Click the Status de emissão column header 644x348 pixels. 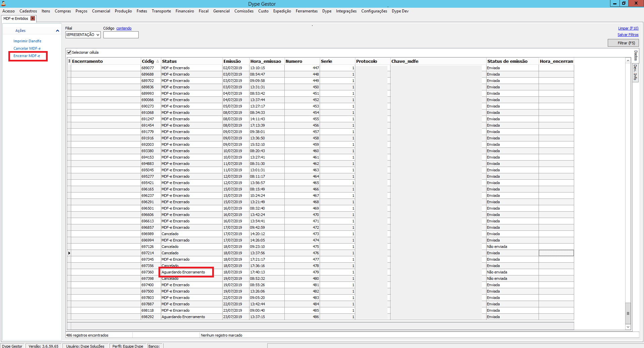[512, 61]
